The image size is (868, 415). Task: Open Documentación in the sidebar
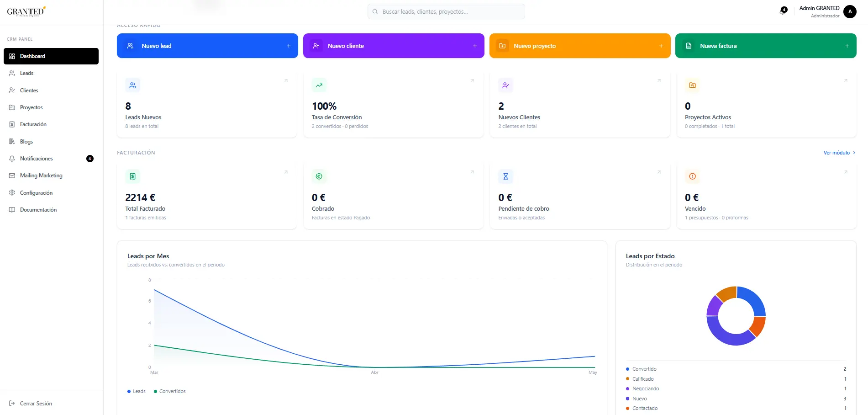point(51,210)
